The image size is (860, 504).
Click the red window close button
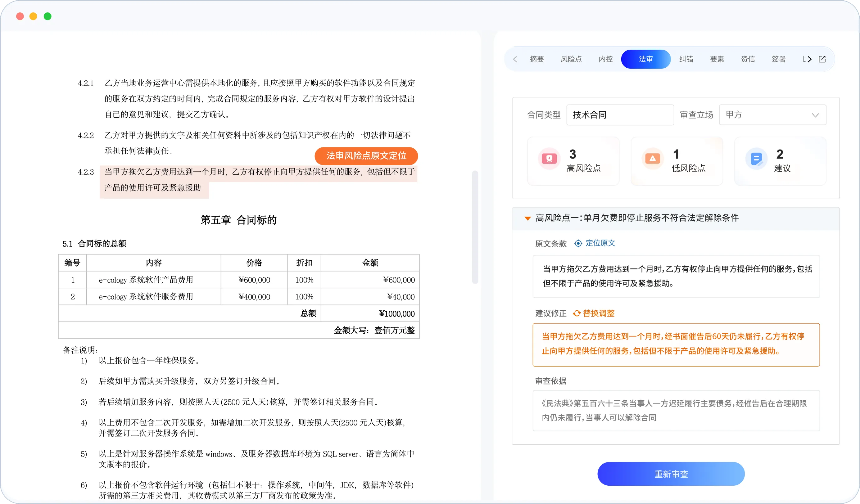[x=20, y=16]
